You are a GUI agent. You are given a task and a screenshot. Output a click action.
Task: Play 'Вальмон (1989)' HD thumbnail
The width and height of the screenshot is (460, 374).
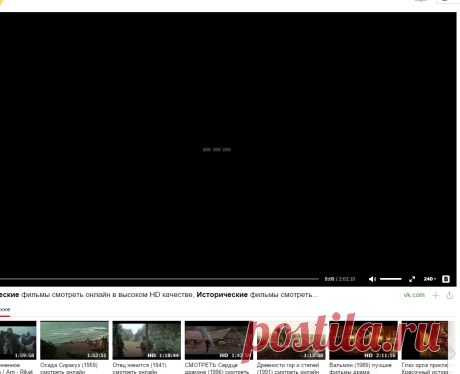pos(363,340)
